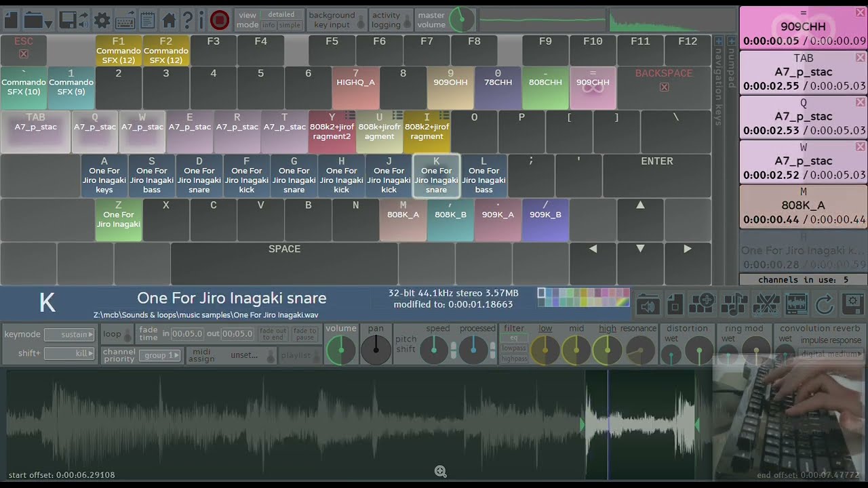The height and width of the screenshot is (488, 868).
Task: Toggle the loop switch
Action: coord(127,334)
